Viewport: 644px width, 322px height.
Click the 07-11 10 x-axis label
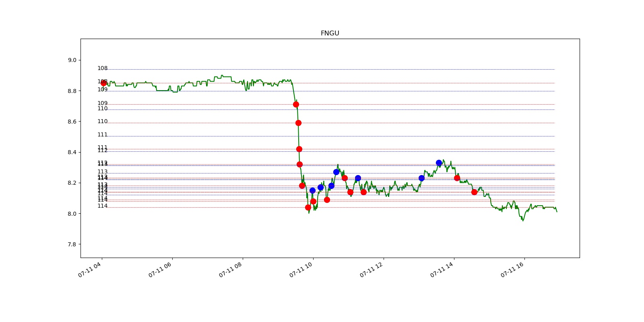click(x=301, y=270)
